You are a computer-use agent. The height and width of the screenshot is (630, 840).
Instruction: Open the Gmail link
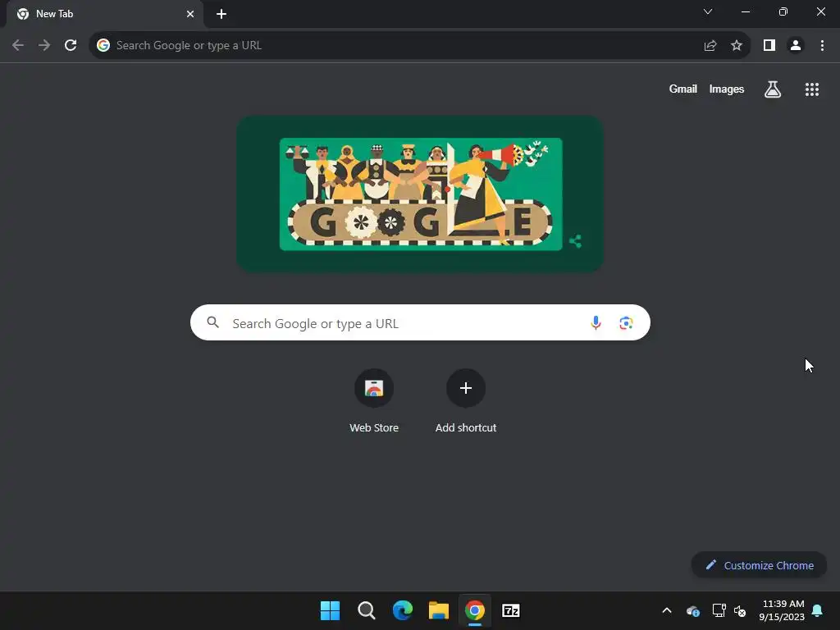(x=683, y=89)
